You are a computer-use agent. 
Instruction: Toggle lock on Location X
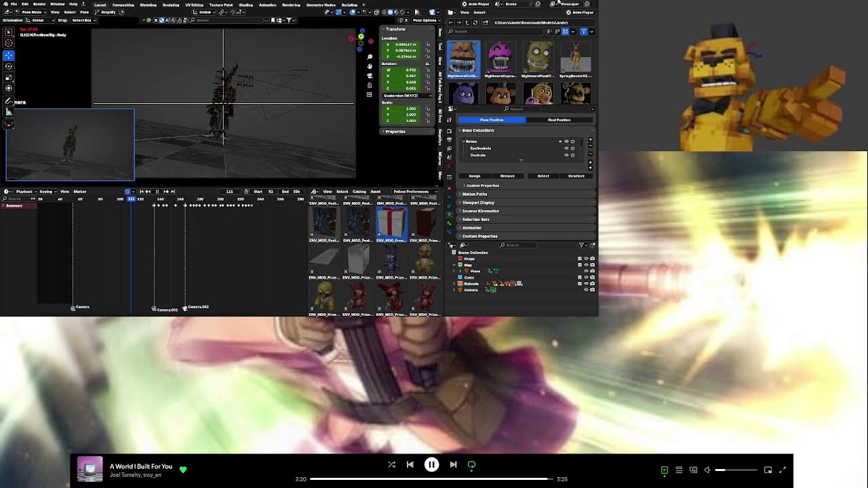tap(428, 45)
